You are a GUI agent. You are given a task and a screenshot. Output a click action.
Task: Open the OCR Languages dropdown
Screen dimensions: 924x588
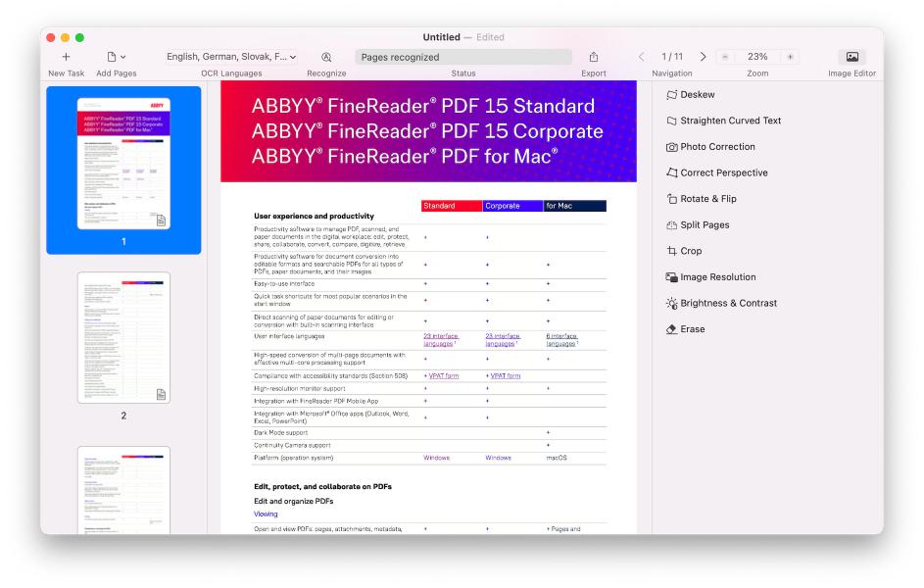231,57
